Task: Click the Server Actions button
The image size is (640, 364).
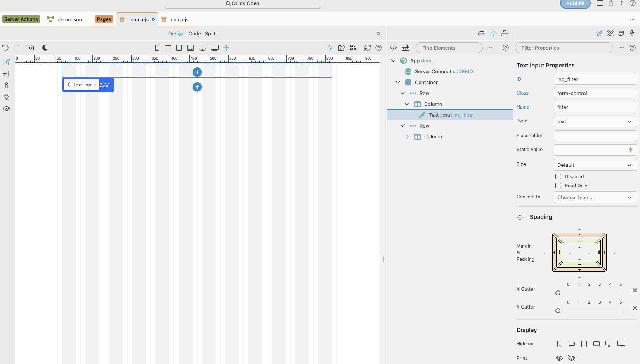Action: click(21, 19)
